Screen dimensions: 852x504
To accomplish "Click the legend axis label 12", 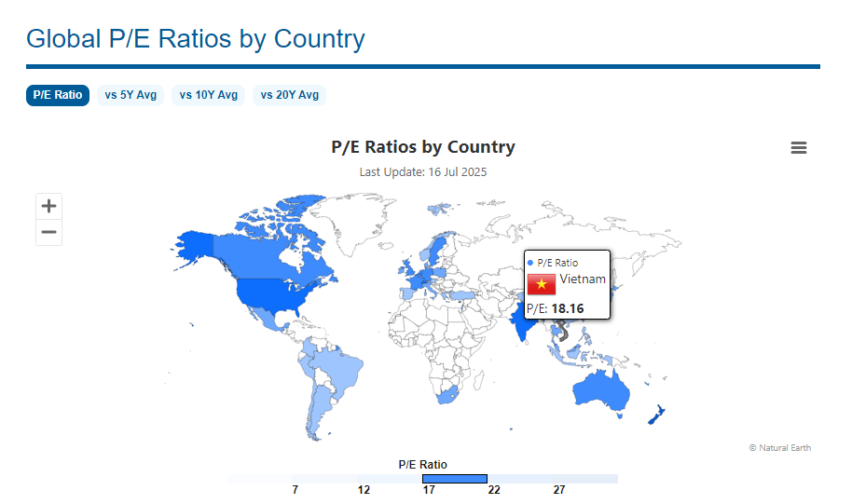I will click(x=364, y=490).
